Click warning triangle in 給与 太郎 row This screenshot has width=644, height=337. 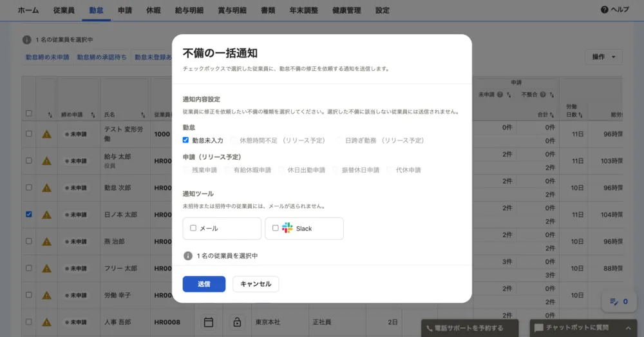[47, 160]
